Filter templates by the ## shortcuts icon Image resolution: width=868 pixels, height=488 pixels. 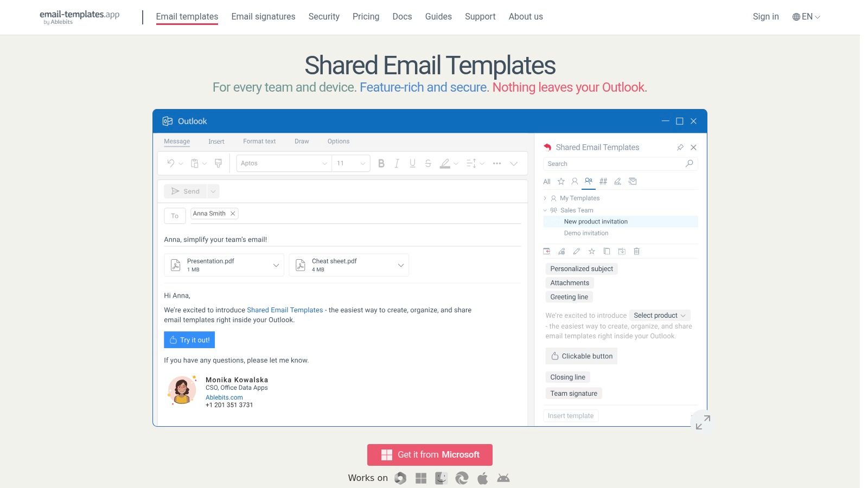(603, 182)
